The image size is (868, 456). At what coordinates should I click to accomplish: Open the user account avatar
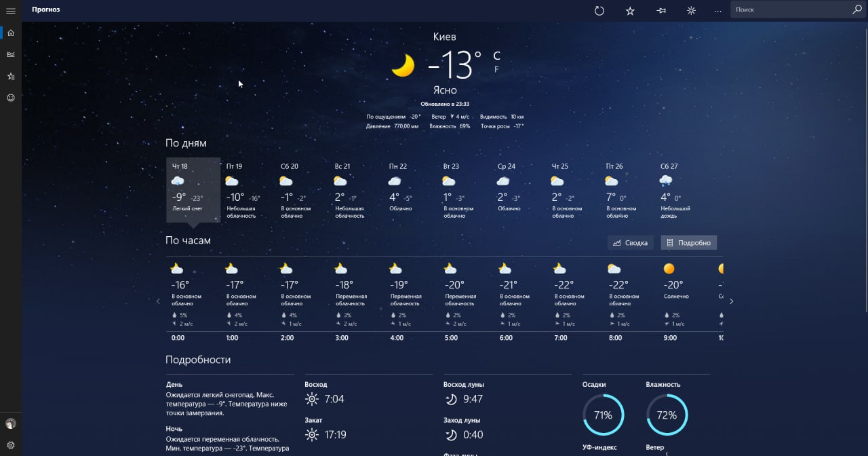click(11, 423)
